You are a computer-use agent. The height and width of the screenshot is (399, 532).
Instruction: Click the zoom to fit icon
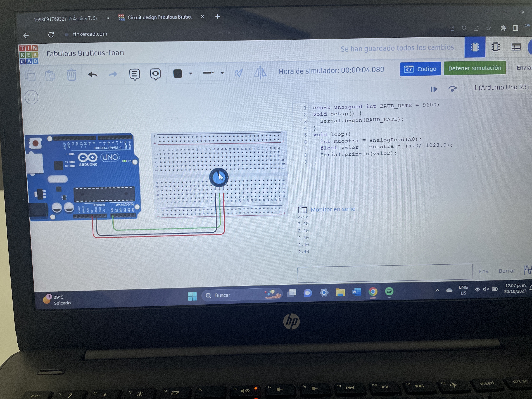(32, 97)
